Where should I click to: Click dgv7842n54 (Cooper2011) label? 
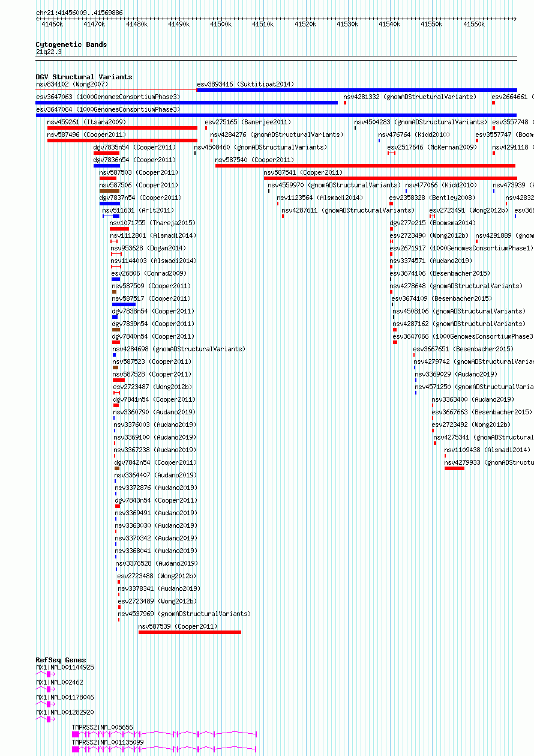[x=155, y=462]
